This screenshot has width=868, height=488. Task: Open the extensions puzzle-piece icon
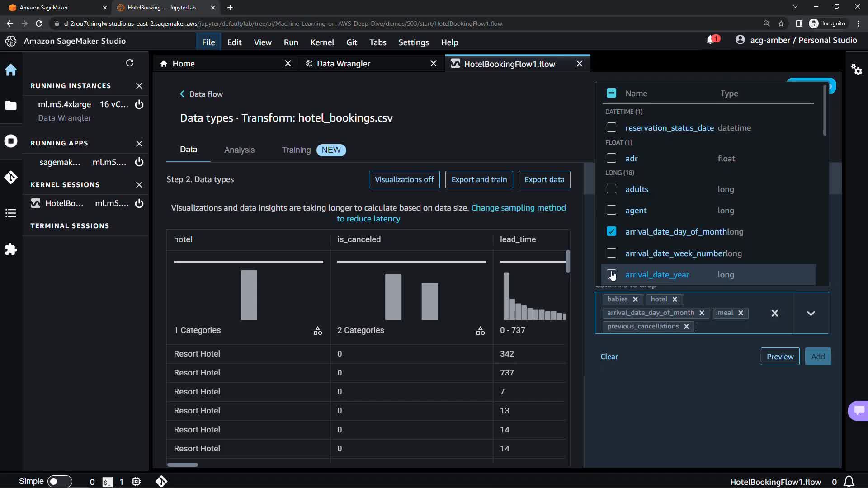click(11, 249)
